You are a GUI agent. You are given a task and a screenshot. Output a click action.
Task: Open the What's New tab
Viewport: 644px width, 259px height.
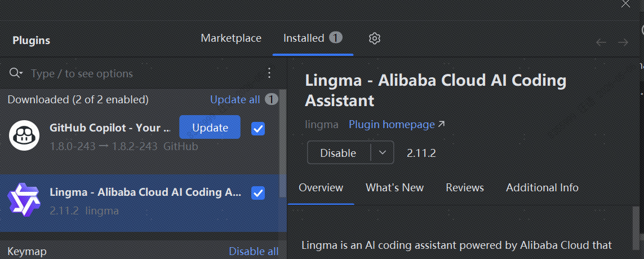coord(395,188)
